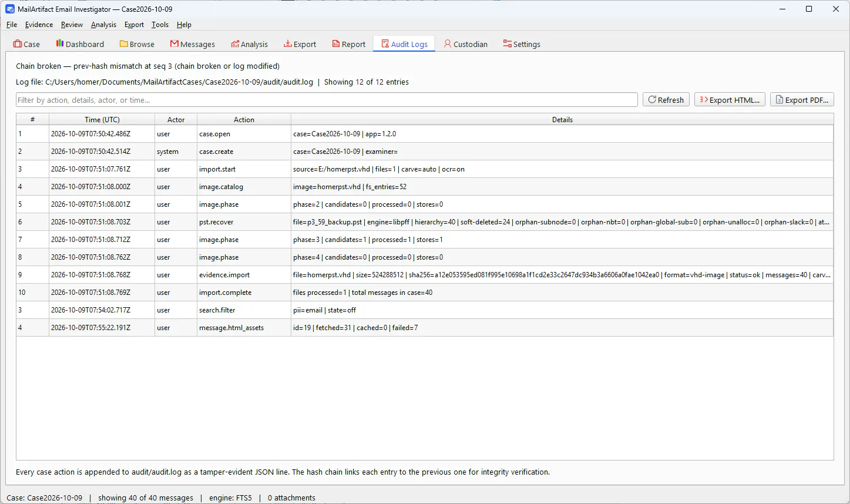Sort by the Details column header
The height and width of the screenshot is (504, 850).
click(562, 119)
